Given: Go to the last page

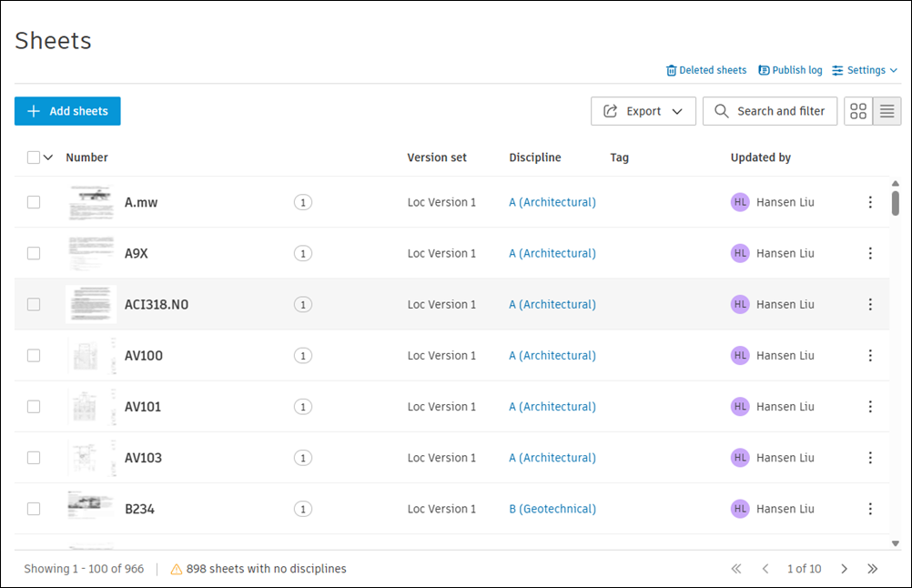Looking at the screenshot, I should (873, 569).
